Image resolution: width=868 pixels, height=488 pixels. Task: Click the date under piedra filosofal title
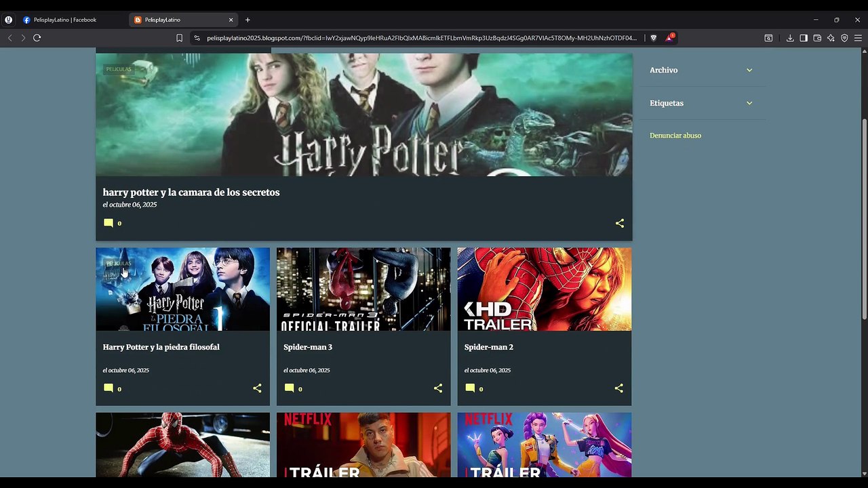point(126,371)
